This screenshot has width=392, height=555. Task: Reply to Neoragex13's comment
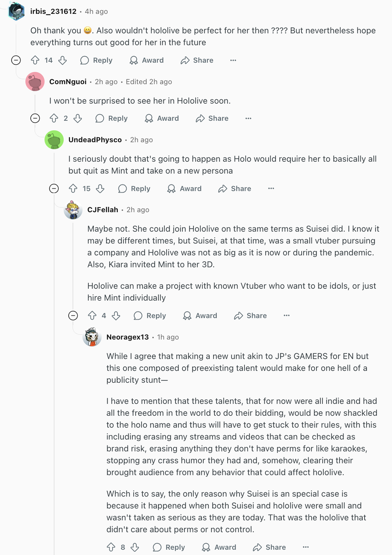(x=169, y=547)
